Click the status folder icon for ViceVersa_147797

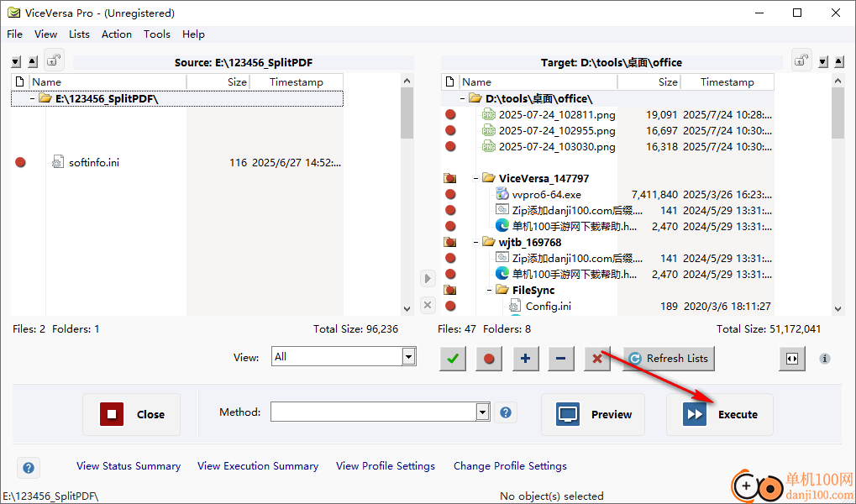pos(450,178)
